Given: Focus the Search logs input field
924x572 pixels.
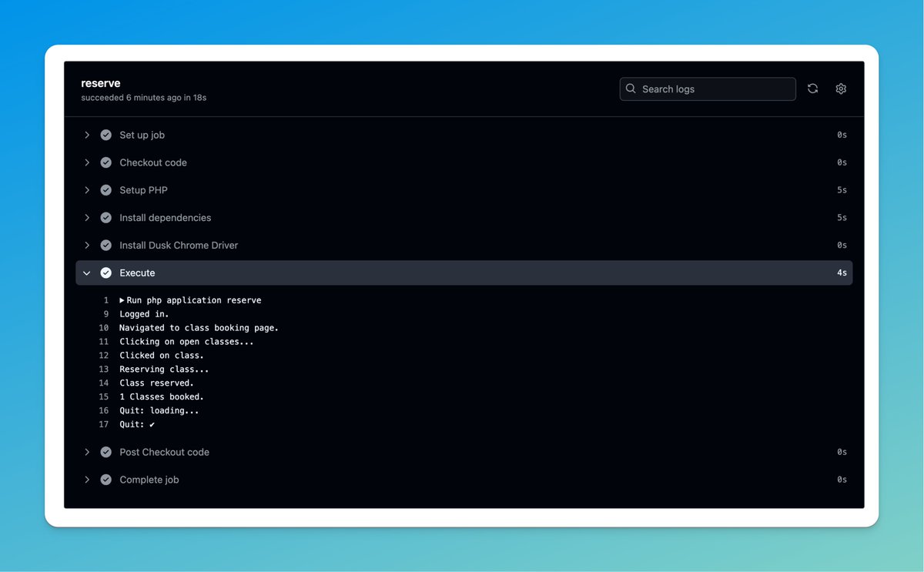Looking at the screenshot, I should (708, 89).
